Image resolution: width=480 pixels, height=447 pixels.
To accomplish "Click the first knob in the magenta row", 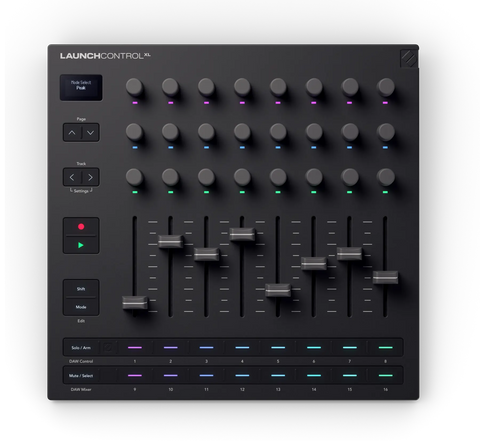I will coord(134,87).
